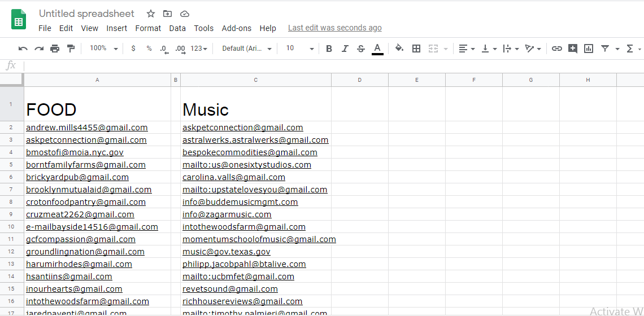Screen dimensions: 644x316
Task: Open the fill color picker
Action: (x=399, y=49)
